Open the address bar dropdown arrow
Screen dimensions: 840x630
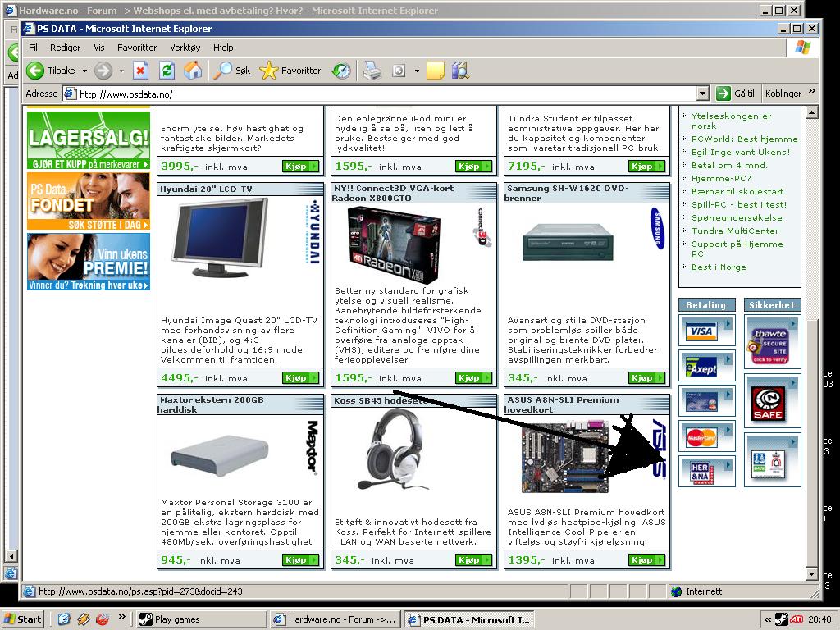[703, 94]
